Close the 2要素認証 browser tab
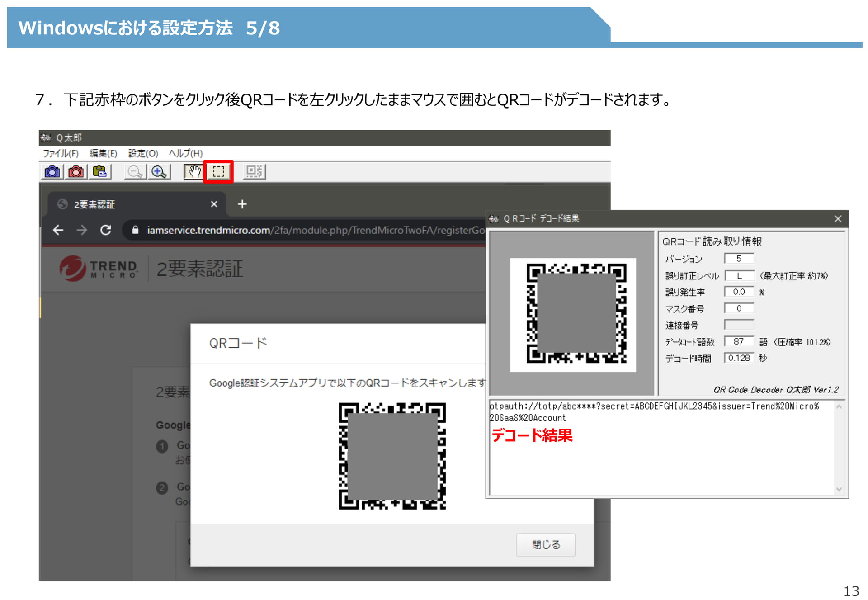868x600 pixels. tap(214, 204)
